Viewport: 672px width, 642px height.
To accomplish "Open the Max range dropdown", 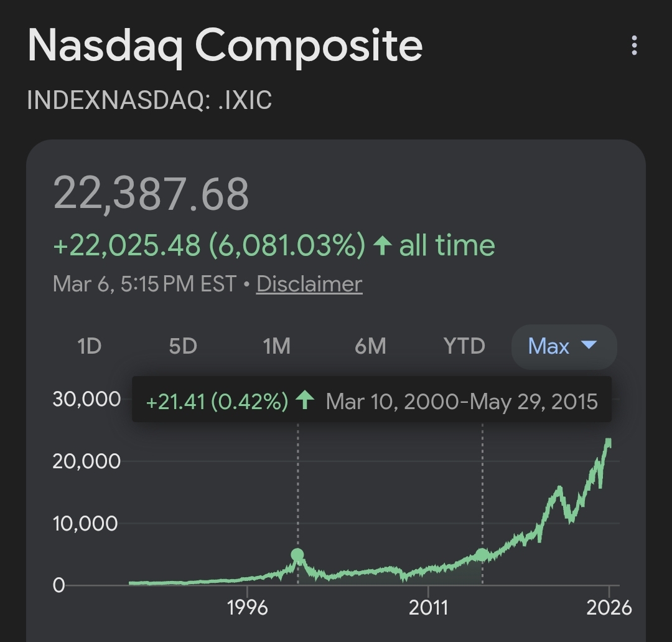I will click(x=549, y=346).
